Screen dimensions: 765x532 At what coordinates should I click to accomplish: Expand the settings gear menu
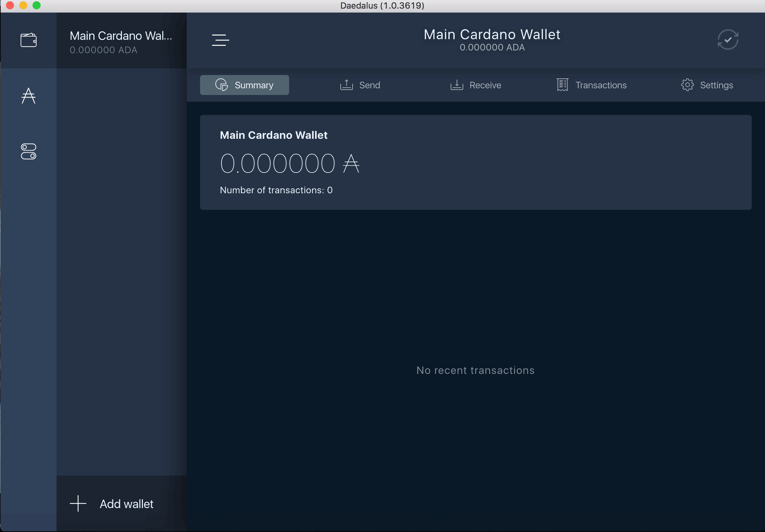[x=688, y=85]
